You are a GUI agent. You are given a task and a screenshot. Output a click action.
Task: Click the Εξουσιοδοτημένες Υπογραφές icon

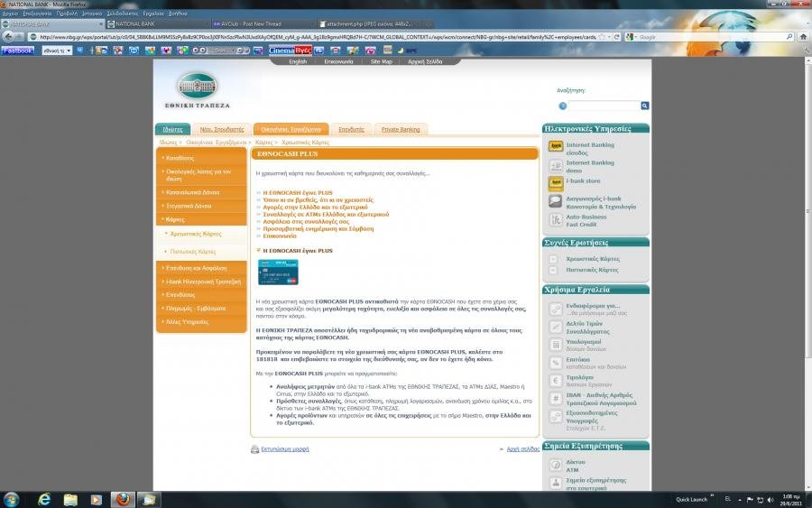coord(556,416)
